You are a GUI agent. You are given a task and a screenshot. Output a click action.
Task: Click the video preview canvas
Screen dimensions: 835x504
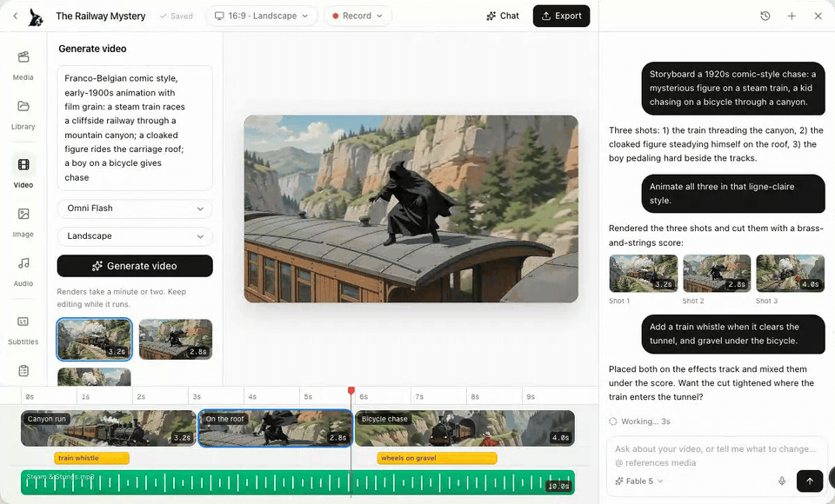click(x=411, y=209)
